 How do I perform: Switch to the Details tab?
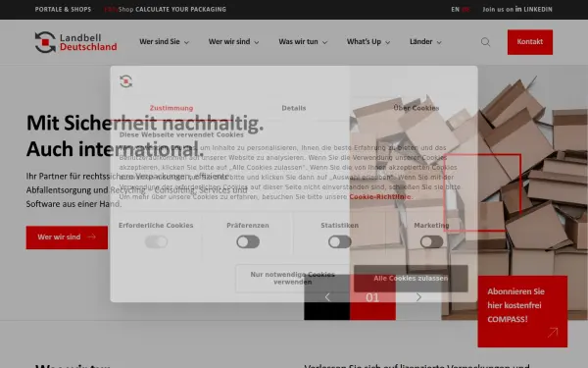(294, 108)
